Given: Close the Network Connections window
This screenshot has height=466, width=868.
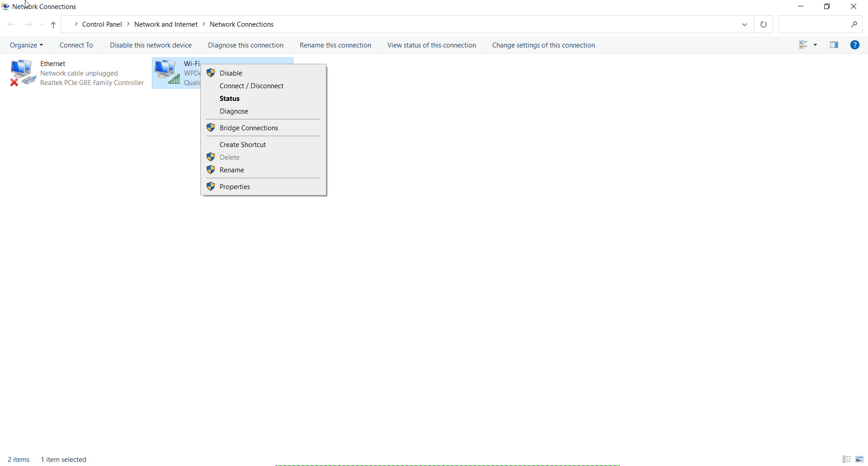Looking at the screenshot, I should point(854,6).
